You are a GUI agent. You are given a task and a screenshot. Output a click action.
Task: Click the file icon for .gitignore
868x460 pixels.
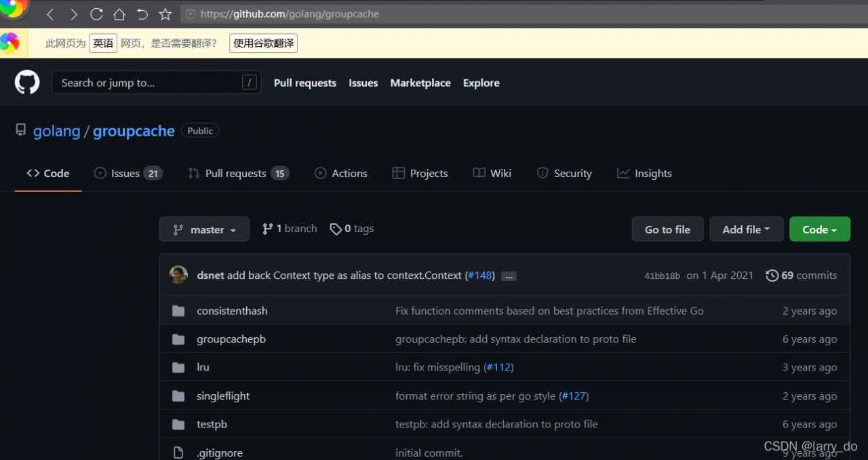tap(178, 453)
